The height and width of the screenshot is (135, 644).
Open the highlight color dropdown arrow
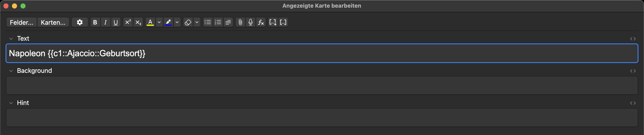point(177,22)
